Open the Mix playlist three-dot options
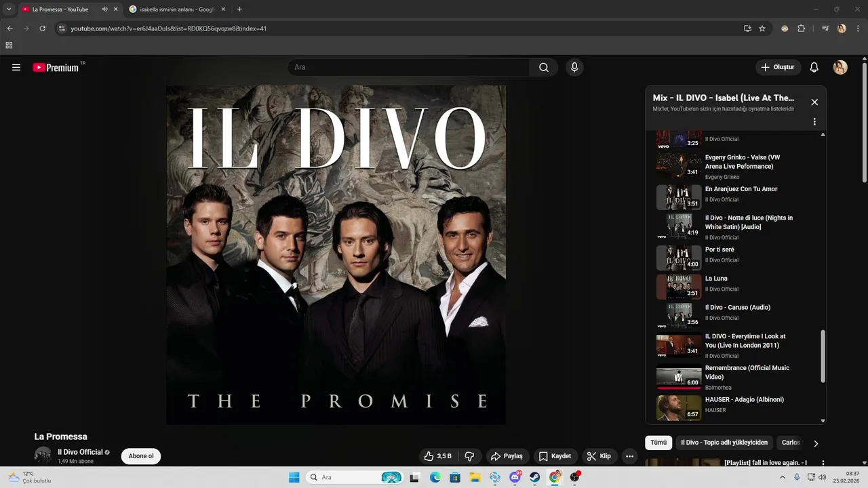 (814, 121)
